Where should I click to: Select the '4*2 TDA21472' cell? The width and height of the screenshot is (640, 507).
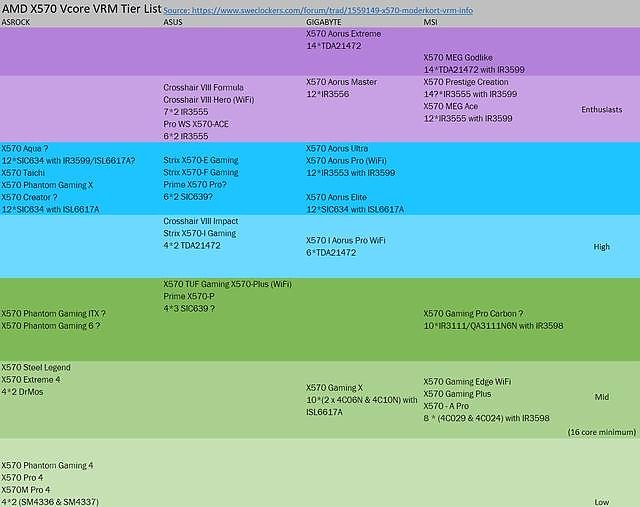pyautogui.click(x=191, y=246)
